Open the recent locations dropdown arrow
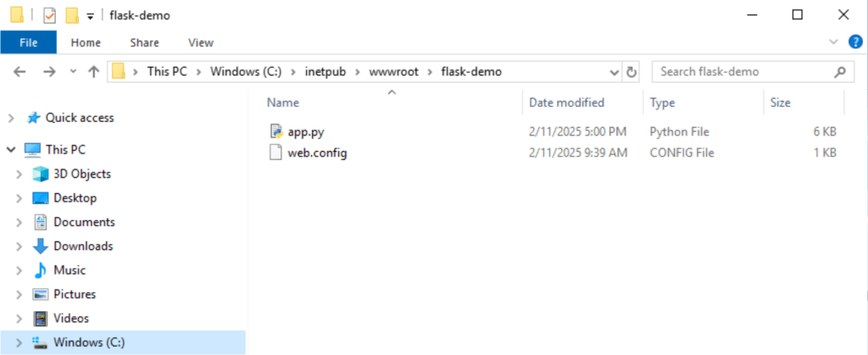The height and width of the screenshot is (355, 868). (73, 72)
